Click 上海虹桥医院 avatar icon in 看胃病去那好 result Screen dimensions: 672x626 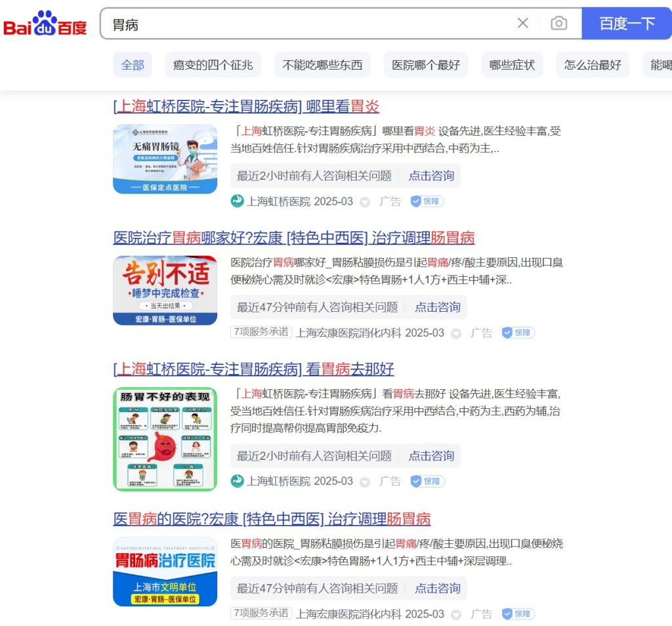click(237, 481)
